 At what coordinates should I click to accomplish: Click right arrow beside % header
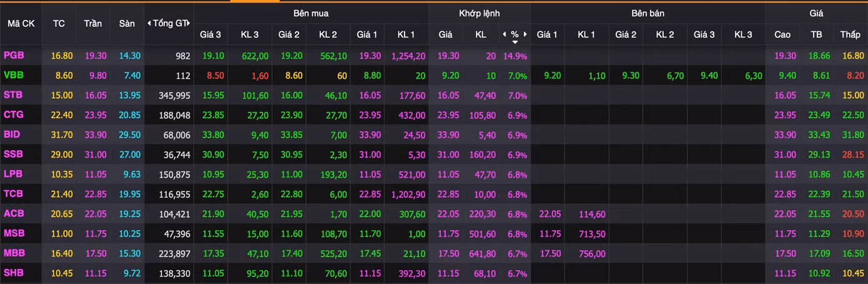point(525,34)
